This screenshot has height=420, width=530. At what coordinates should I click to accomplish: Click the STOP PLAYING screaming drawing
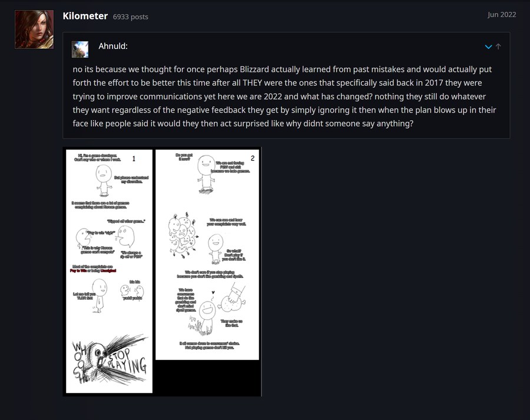point(110,361)
